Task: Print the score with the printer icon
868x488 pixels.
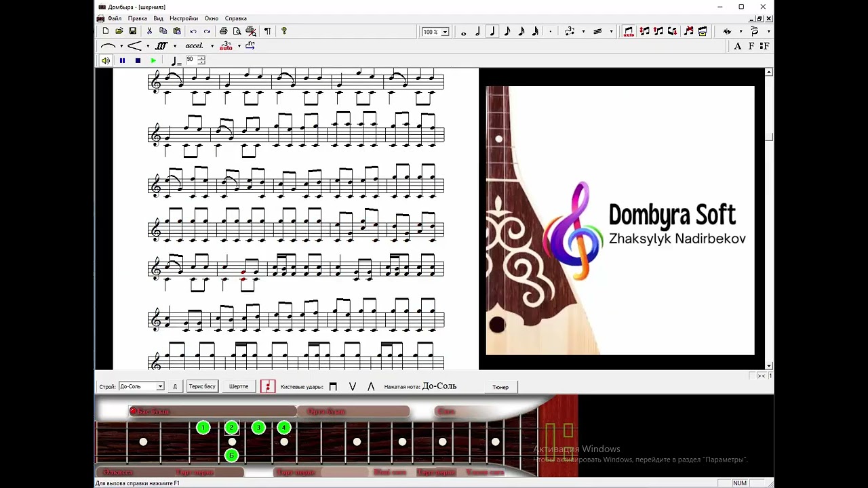Action: pos(223,31)
